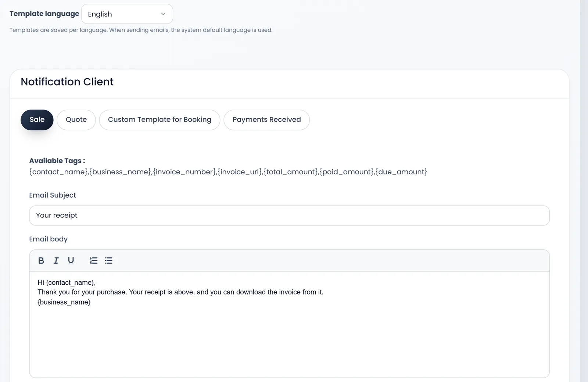This screenshot has height=382, width=588.
Task: Open Custom Template for Booking tab
Action: click(x=159, y=120)
